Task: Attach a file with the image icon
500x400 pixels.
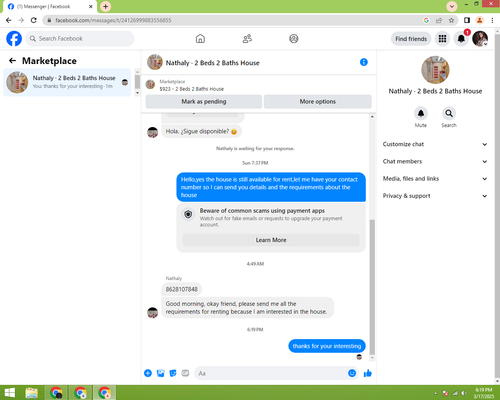Action: tap(161, 373)
